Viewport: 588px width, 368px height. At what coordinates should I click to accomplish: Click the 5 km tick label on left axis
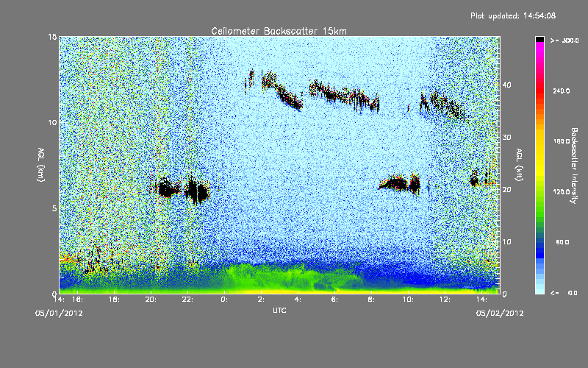pyautogui.click(x=54, y=208)
